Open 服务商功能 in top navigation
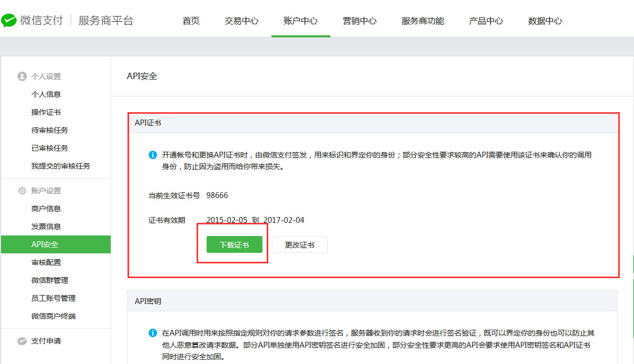 point(423,21)
